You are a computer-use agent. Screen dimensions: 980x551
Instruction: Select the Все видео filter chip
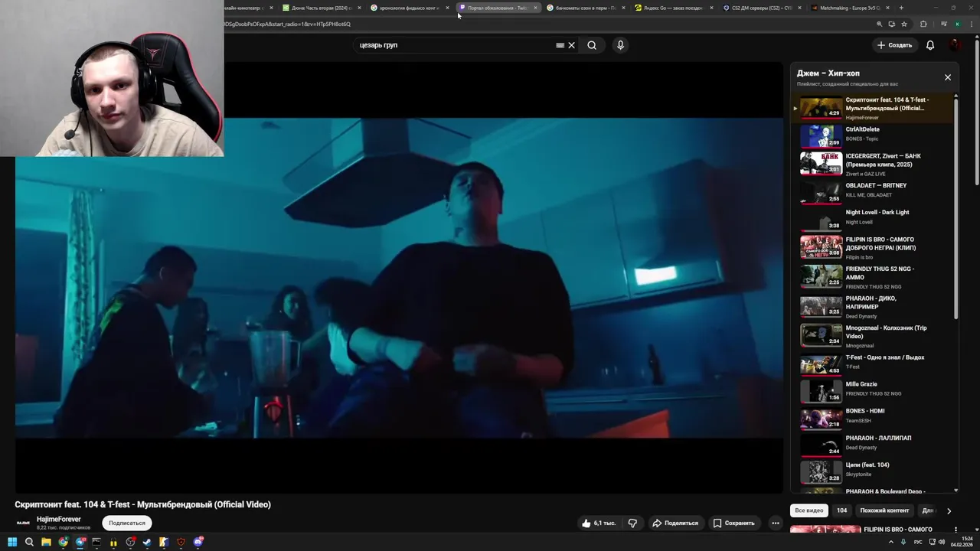point(809,510)
